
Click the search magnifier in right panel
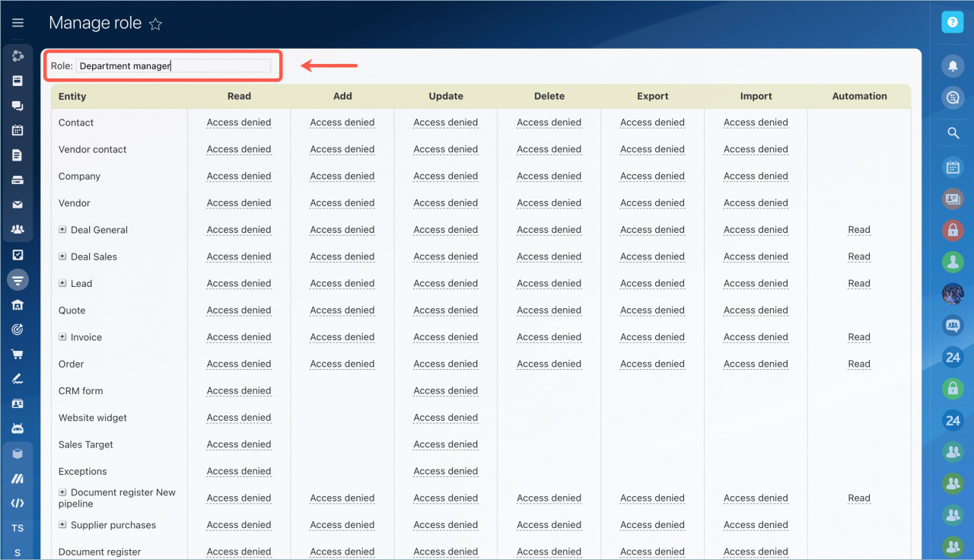tap(953, 133)
